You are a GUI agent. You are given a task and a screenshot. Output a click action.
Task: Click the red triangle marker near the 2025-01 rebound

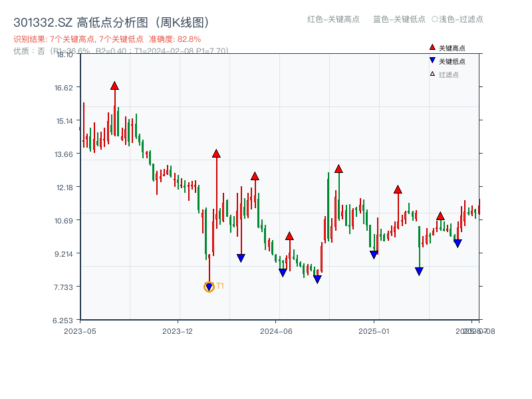point(397,188)
